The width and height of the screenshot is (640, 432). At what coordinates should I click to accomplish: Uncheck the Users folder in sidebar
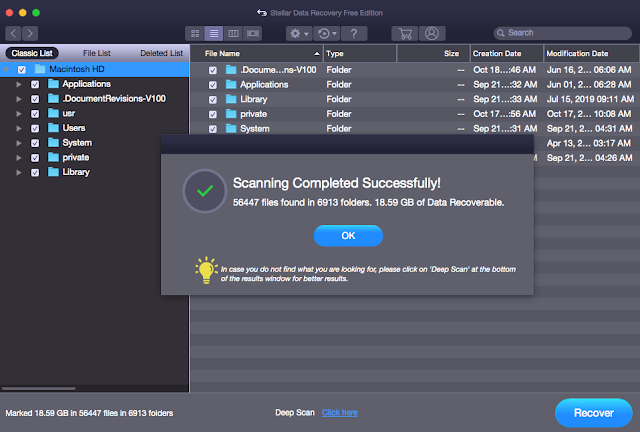[x=36, y=128]
